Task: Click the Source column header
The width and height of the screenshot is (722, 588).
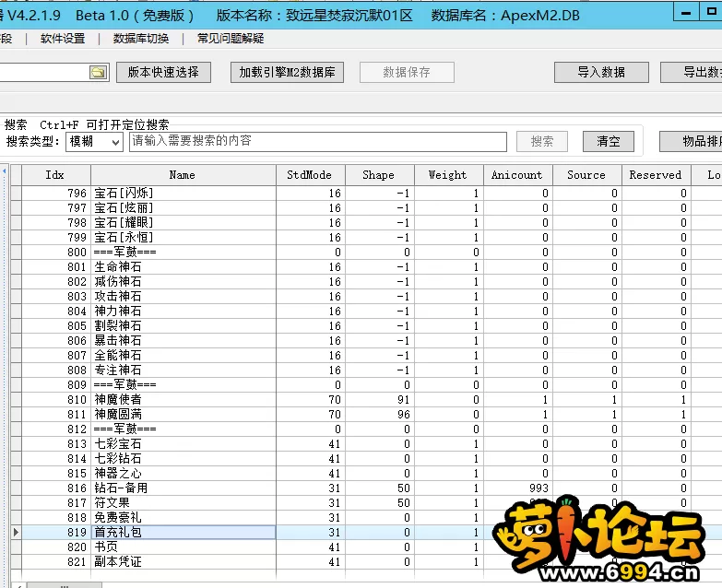Action: (587, 175)
